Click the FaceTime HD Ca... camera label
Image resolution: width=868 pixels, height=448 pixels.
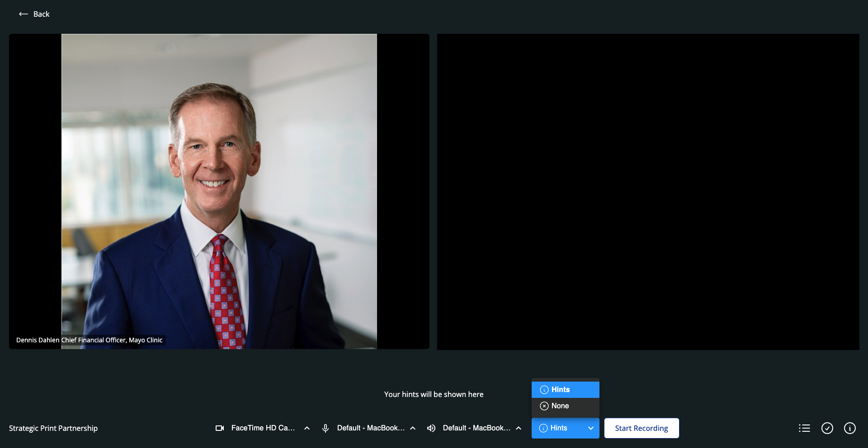263,428
